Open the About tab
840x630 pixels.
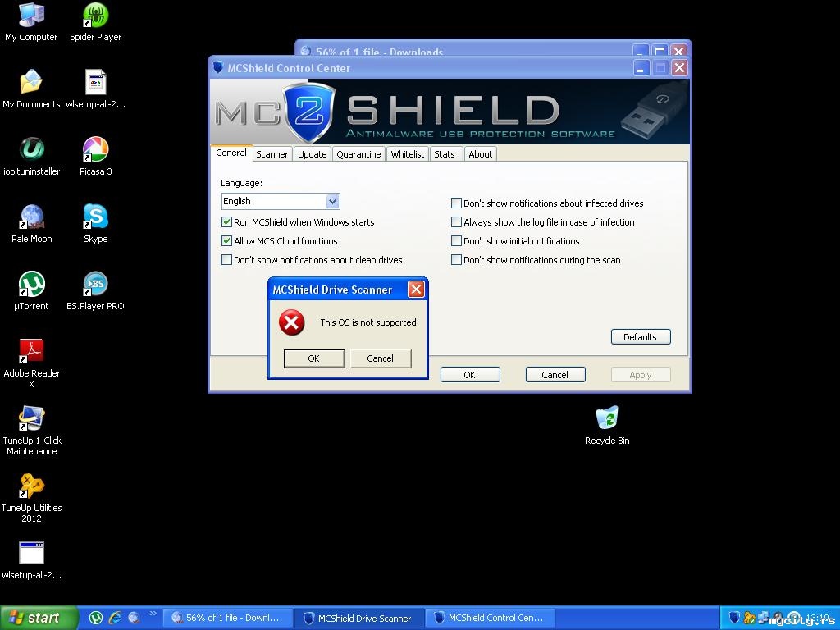481,154
